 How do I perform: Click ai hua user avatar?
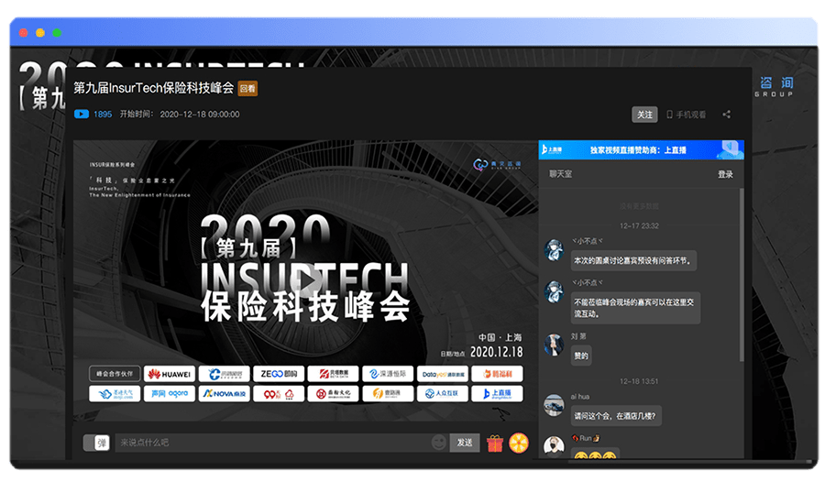coord(554,406)
